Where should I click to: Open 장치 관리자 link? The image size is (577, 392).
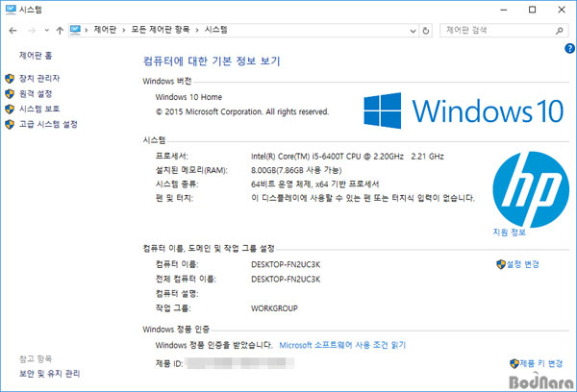tap(39, 79)
